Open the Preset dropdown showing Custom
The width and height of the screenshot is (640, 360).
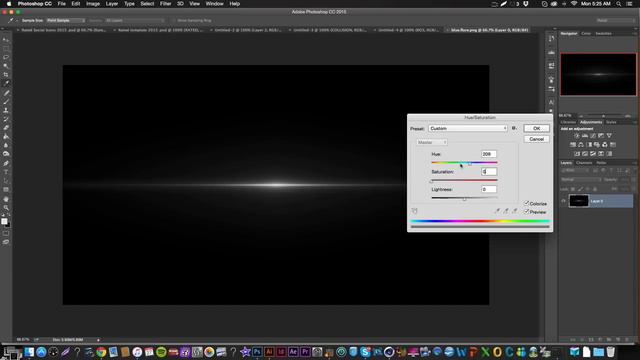(x=468, y=128)
